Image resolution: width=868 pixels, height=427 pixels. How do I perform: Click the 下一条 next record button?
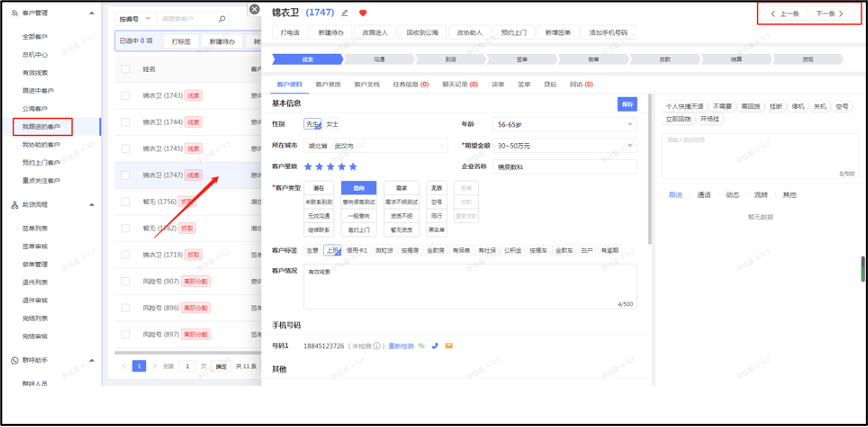(x=830, y=14)
